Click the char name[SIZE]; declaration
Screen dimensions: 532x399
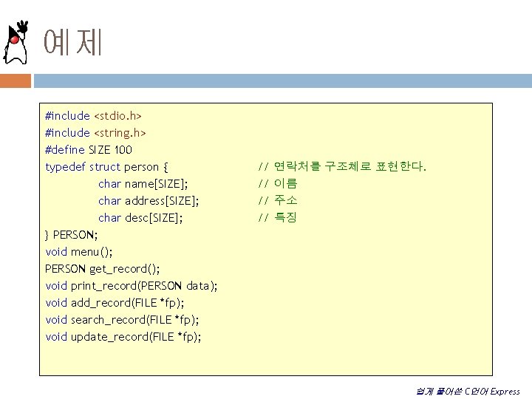[143, 184]
